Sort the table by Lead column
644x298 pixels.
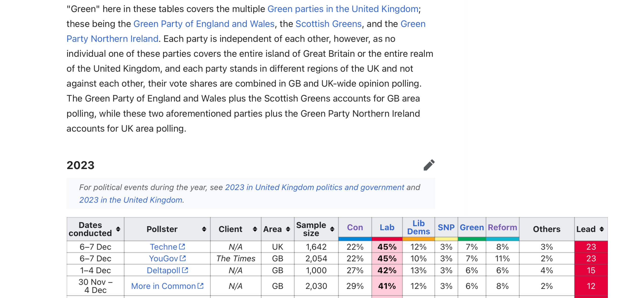[x=602, y=229]
